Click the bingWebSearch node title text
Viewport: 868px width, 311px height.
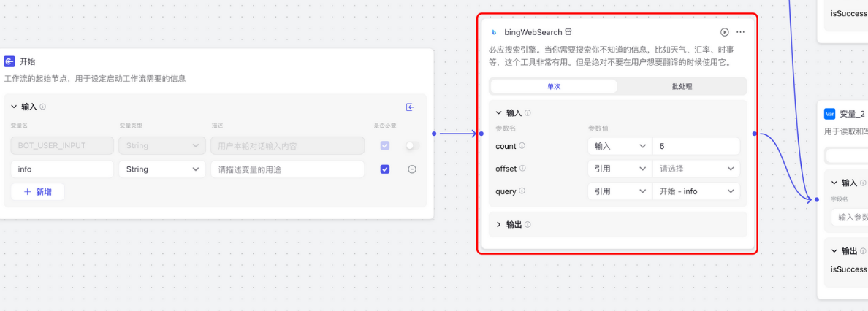pos(533,33)
